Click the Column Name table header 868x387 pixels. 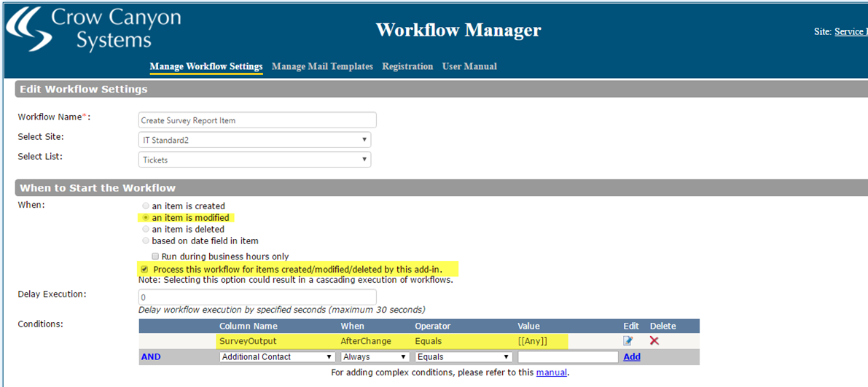coord(249,326)
